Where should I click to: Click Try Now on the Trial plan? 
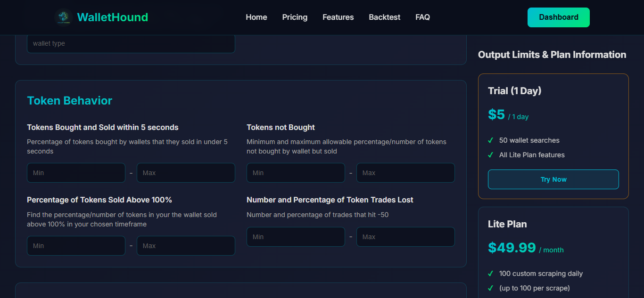click(553, 179)
